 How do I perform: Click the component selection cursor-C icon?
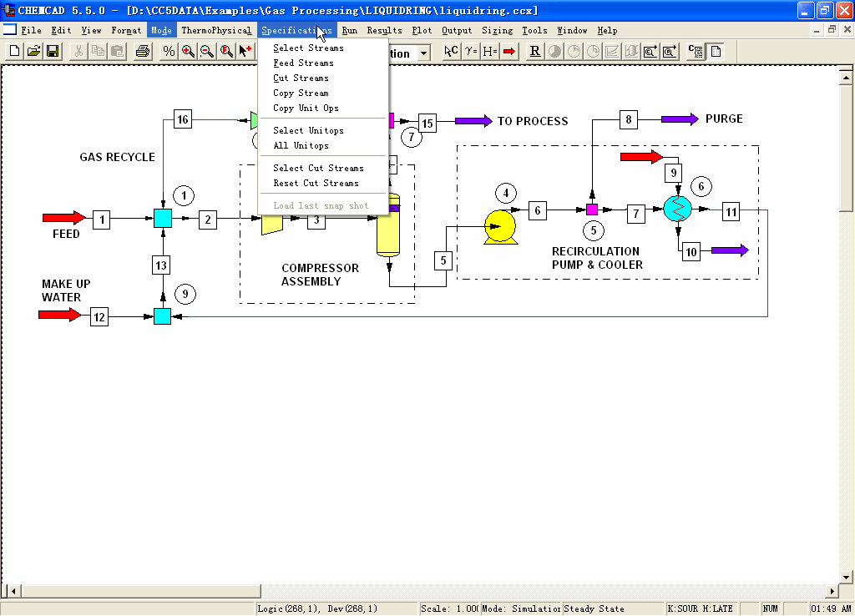(452, 51)
